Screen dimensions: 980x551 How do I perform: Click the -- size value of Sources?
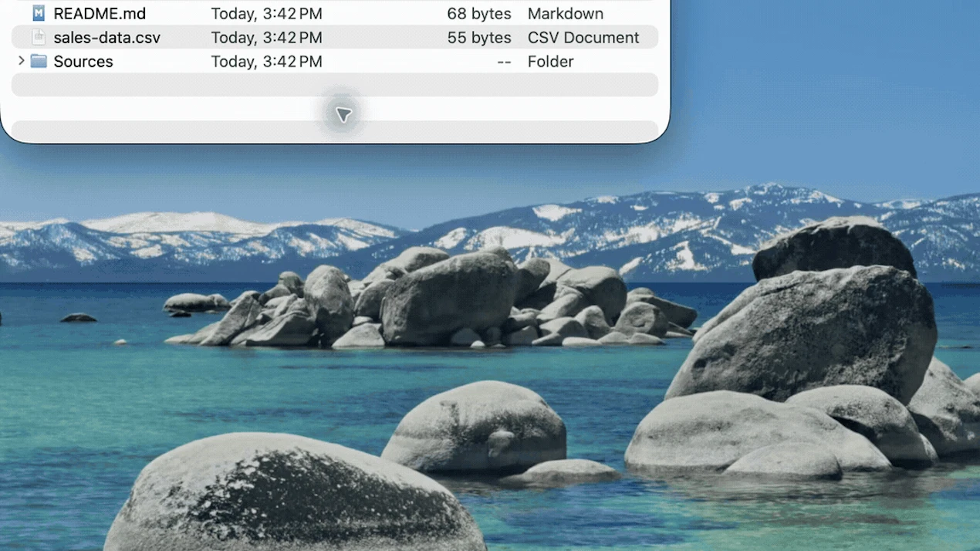click(x=504, y=62)
